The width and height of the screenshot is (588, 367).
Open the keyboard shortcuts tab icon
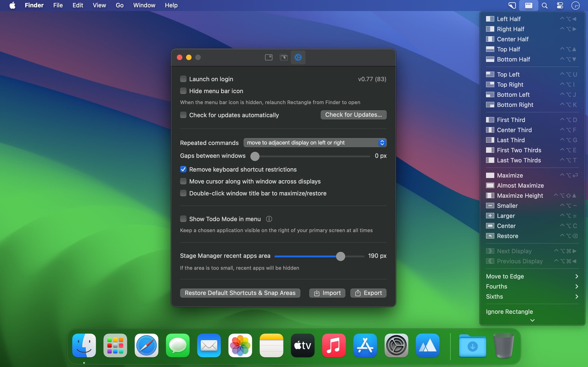coord(269,57)
